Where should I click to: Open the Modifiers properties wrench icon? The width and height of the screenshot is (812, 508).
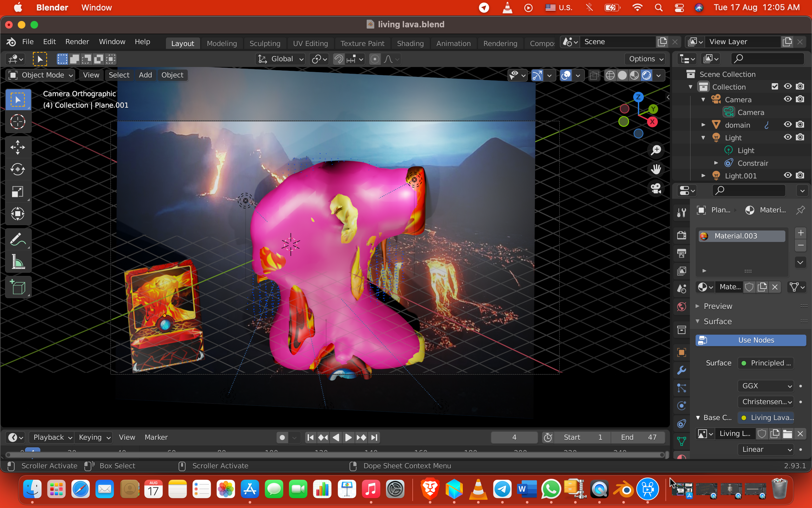pyautogui.click(x=681, y=370)
